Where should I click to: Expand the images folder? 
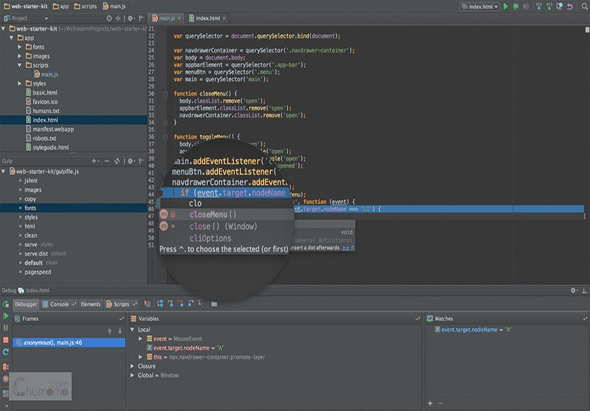click(20, 56)
